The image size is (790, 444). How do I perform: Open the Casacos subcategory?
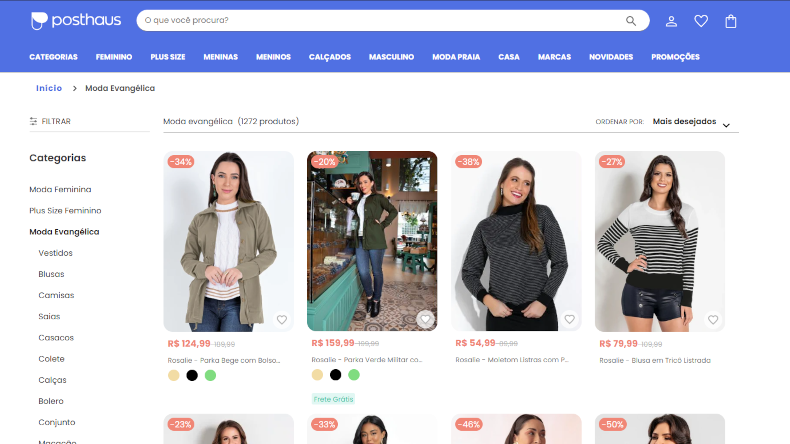tap(56, 338)
